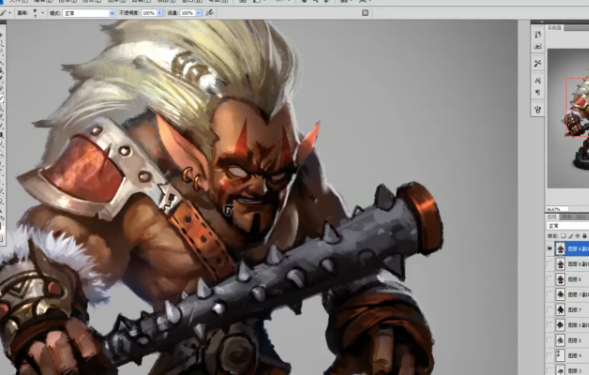
Task: Open the Clone Source stamp dock icon
Action: pos(538,110)
